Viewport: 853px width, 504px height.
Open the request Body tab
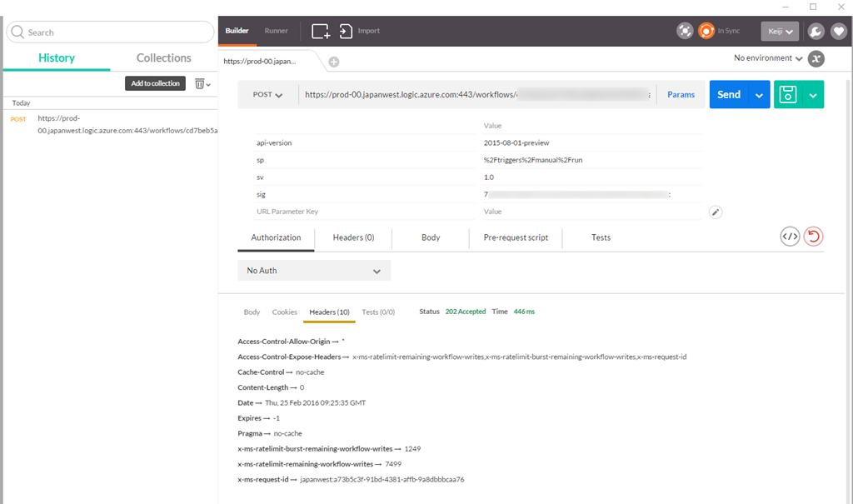tap(431, 237)
